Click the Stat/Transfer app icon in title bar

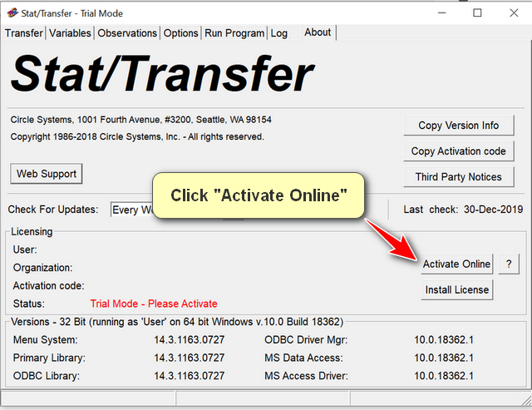12,12
